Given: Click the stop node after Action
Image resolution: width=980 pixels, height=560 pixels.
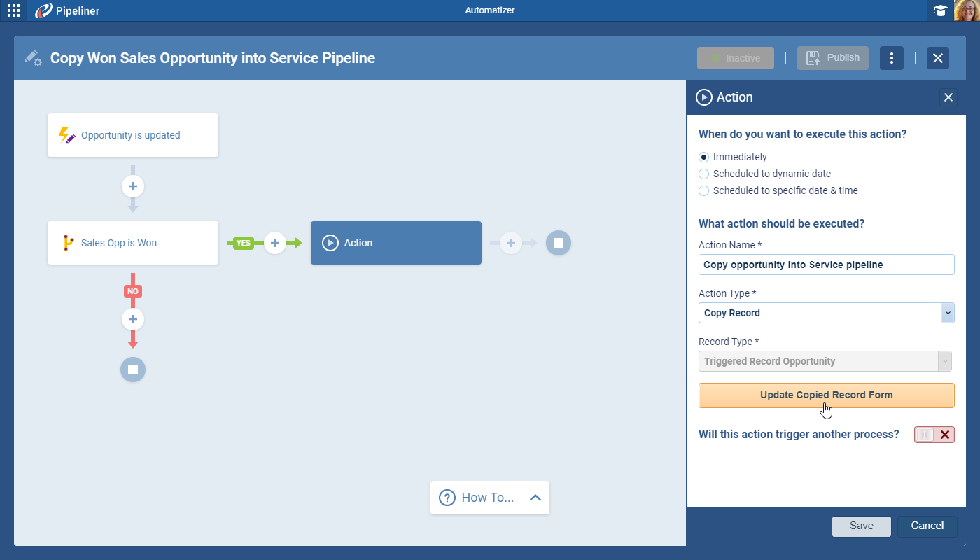Looking at the screenshot, I should [559, 243].
